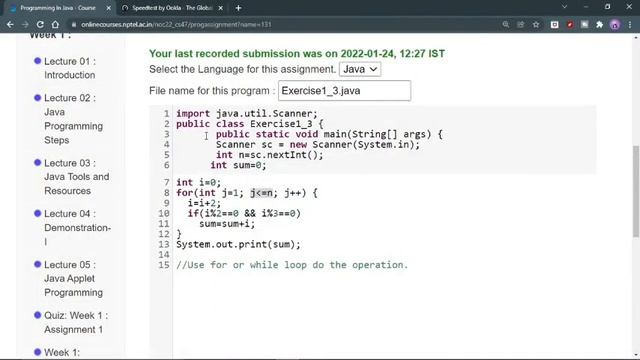Open the gray picture extension icon
This screenshot has width=640, height=360.
[x=584, y=24]
